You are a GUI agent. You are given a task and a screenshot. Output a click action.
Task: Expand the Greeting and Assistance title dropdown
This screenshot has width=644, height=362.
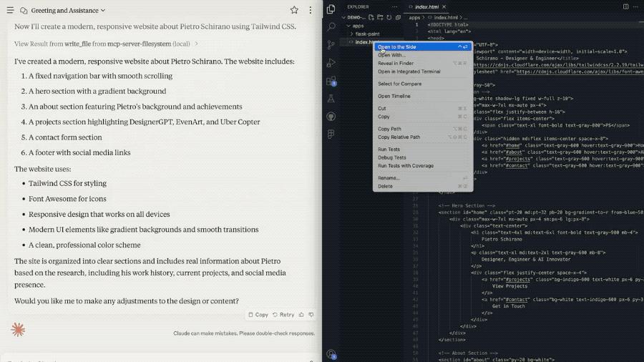pos(68,10)
